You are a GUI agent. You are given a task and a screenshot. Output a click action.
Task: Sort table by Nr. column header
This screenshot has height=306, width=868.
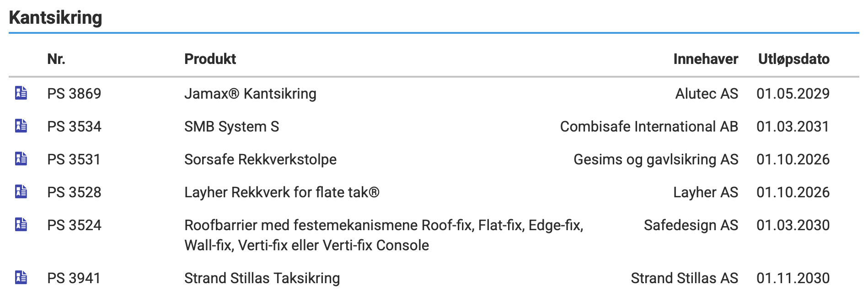click(56, 59)
